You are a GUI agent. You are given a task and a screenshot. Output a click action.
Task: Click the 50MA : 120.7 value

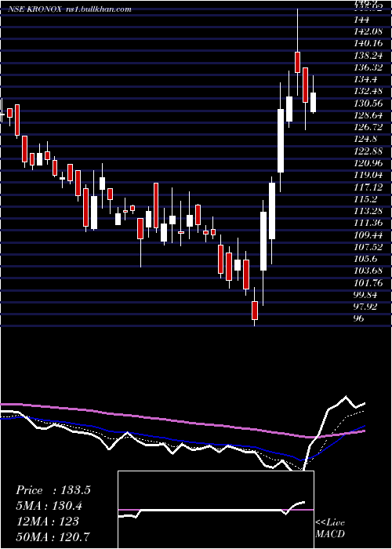point(53,536)
